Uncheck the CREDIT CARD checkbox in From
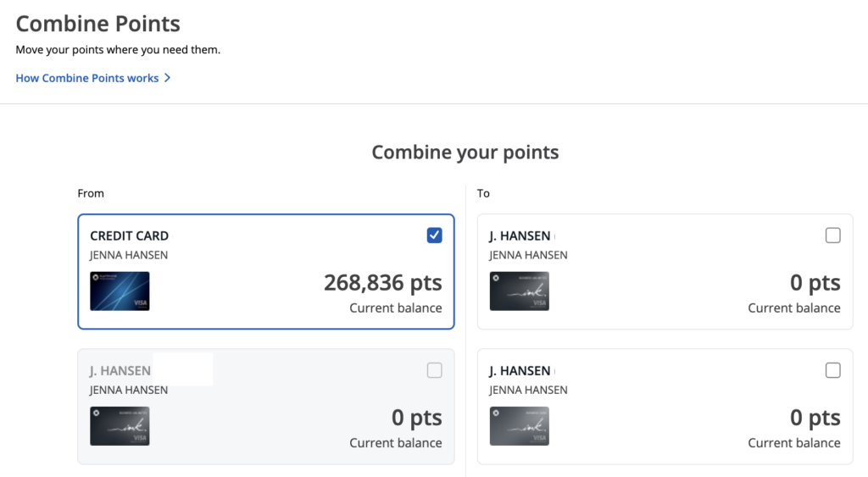Screen dimensions: 868x477 click(434, 236)
